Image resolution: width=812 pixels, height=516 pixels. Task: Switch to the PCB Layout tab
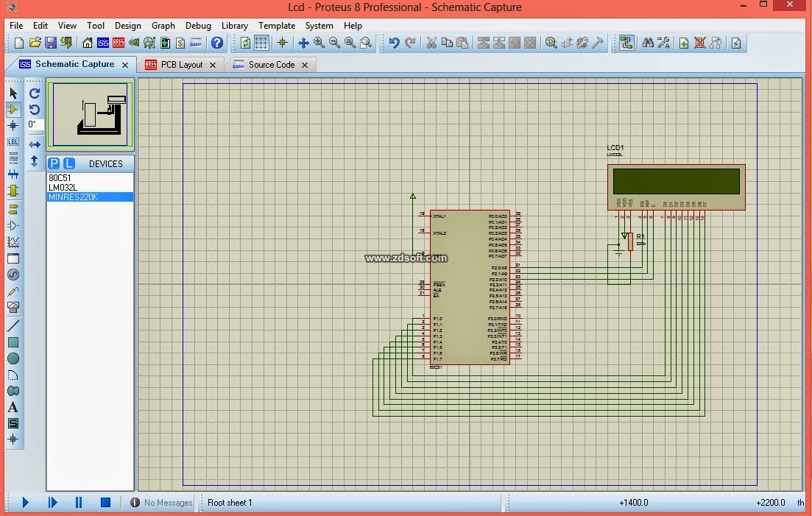(181, 65)
